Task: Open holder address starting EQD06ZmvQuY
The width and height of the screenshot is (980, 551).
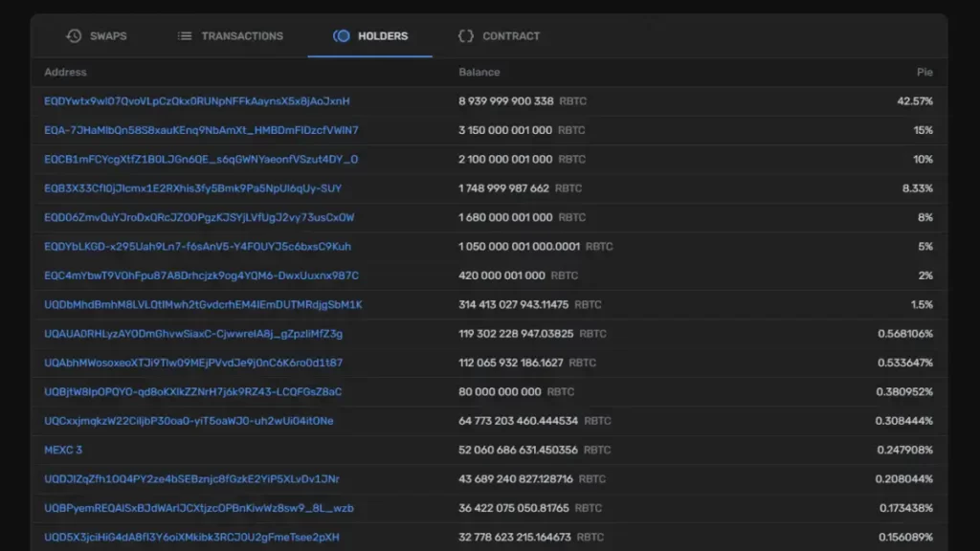Action: point(199,217)
